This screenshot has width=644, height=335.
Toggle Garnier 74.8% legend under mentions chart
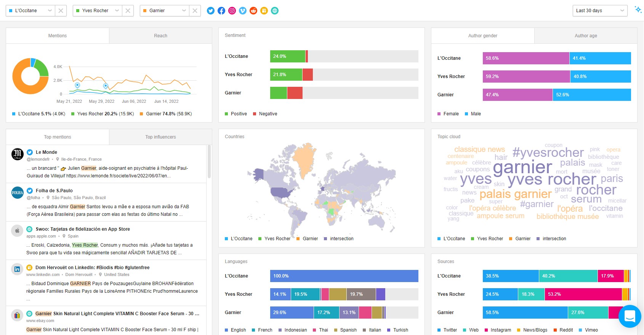point(166,114)
